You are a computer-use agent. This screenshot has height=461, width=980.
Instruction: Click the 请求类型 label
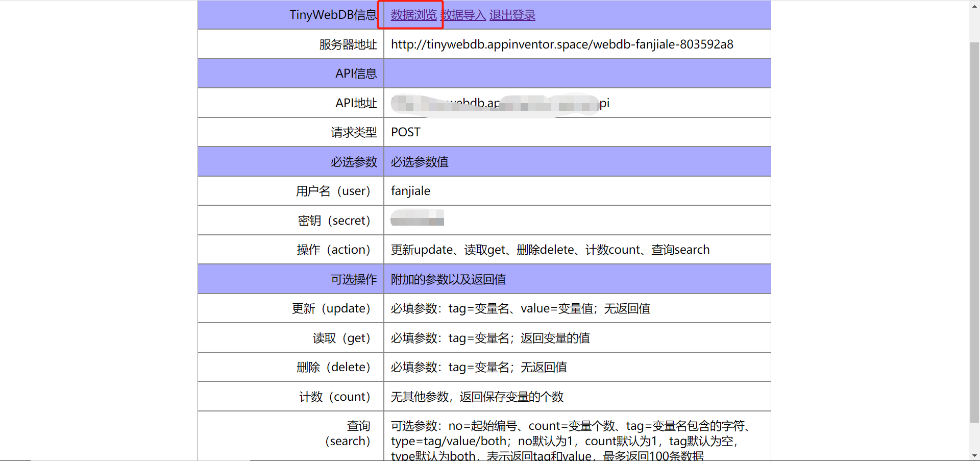point(354,132)
